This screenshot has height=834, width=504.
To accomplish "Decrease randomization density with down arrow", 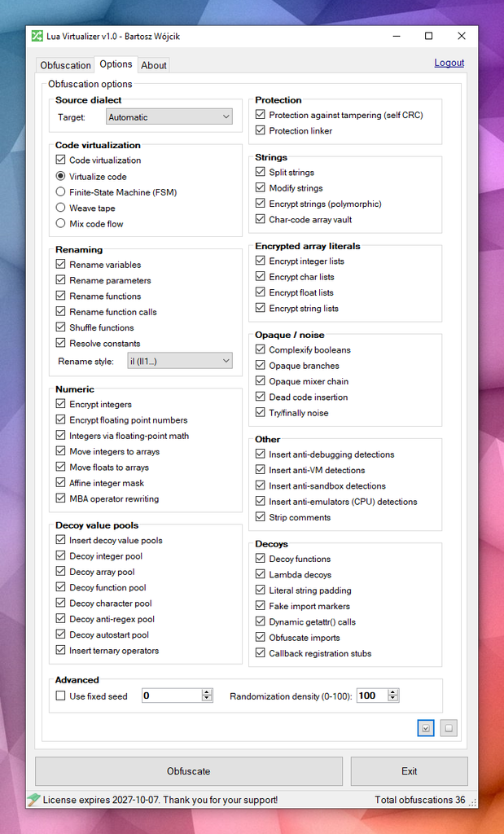I will [393, 699].
